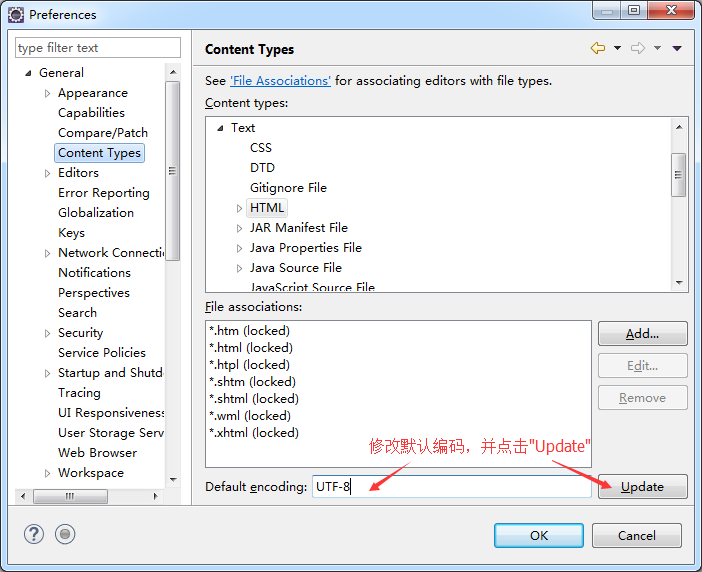Click the Preferences window title icon

[x=16, y=15]
